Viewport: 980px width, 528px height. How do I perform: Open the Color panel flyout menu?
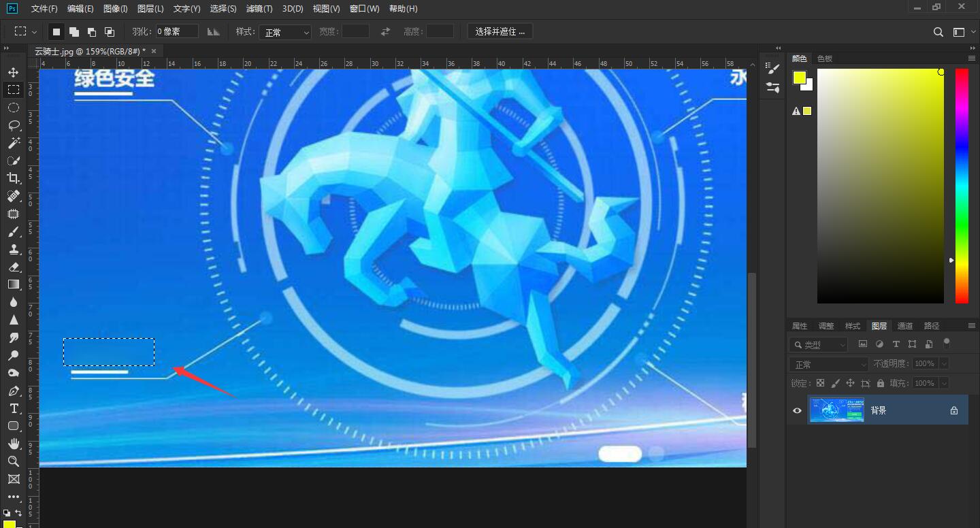tap(972, 59)
